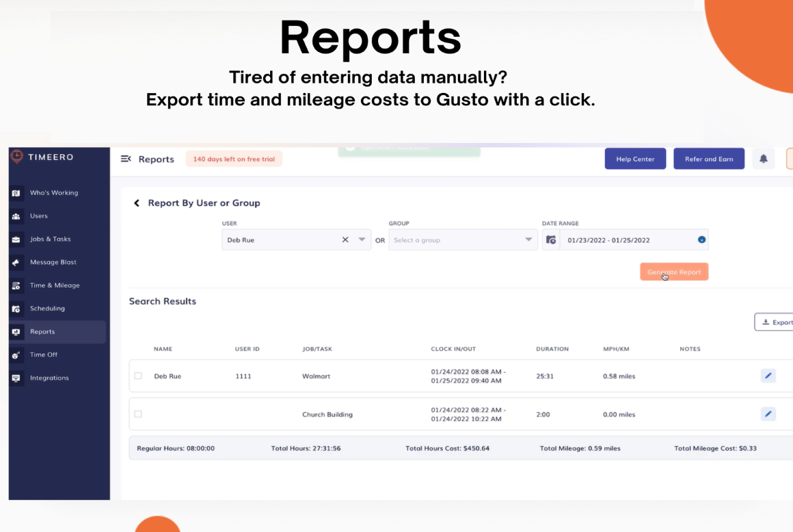793x532 pixels.
Task: Open Time Off menu item
Action: tap(44, 354)
